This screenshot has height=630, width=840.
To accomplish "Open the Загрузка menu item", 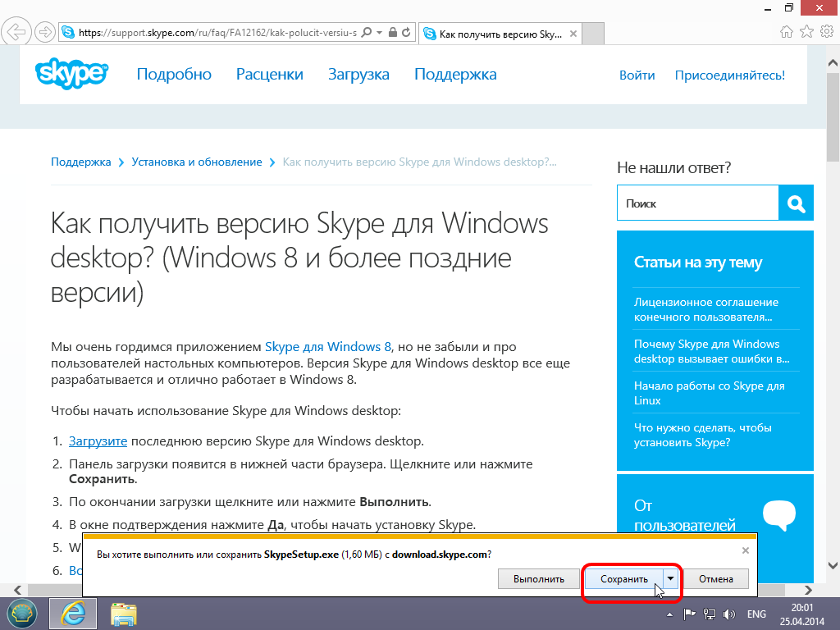I will [x=358, y=74].
